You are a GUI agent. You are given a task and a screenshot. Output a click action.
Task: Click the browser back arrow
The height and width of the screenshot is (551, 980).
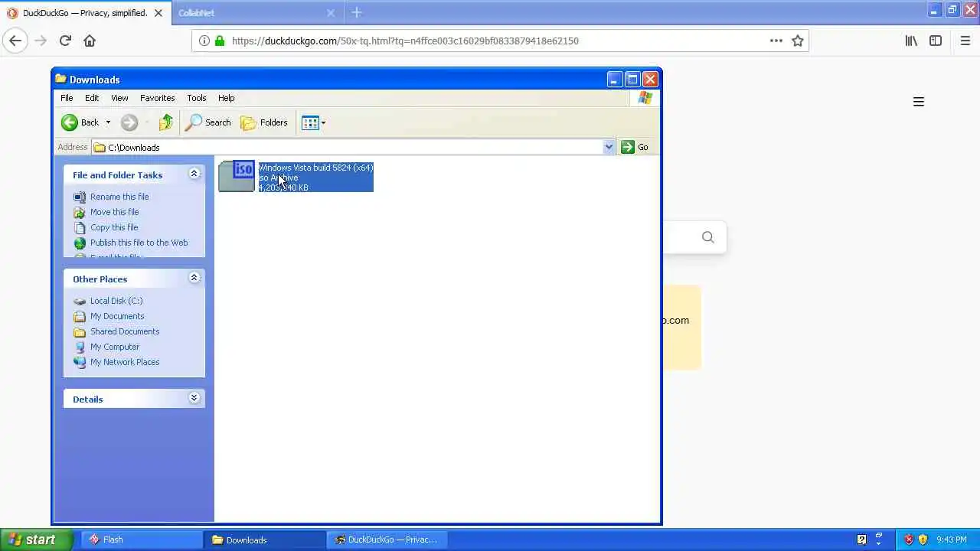[15, 41]
